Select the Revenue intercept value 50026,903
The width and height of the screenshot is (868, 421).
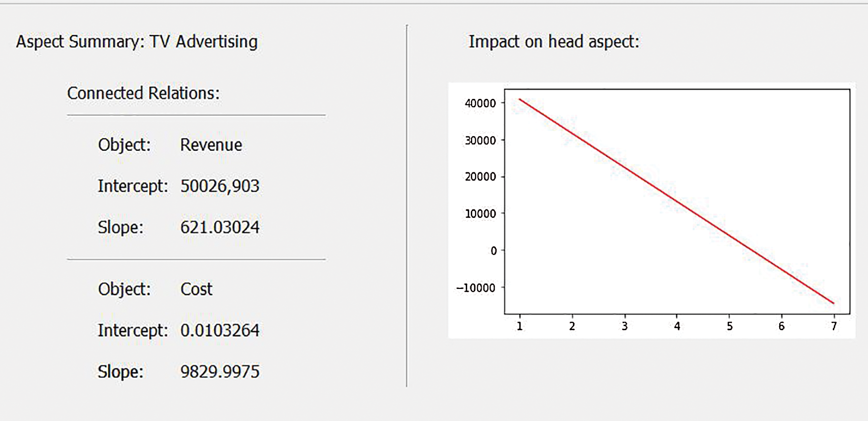220,186
